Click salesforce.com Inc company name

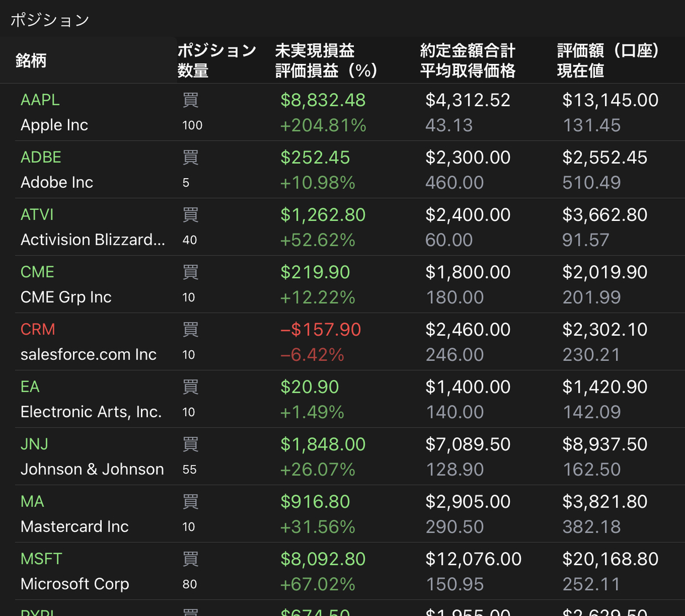88,355
